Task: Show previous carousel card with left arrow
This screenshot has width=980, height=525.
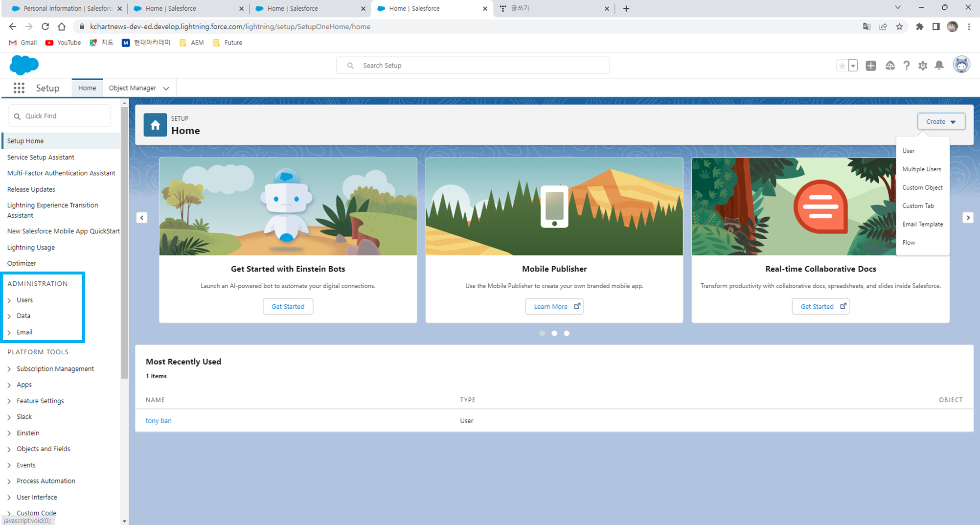Action: tap(142, 218)
